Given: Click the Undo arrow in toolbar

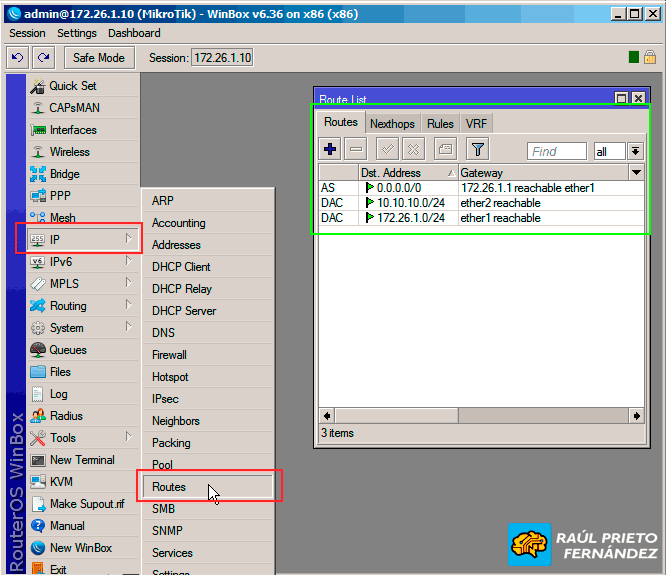Looking at the screenshot, I should tap(18, 58).
